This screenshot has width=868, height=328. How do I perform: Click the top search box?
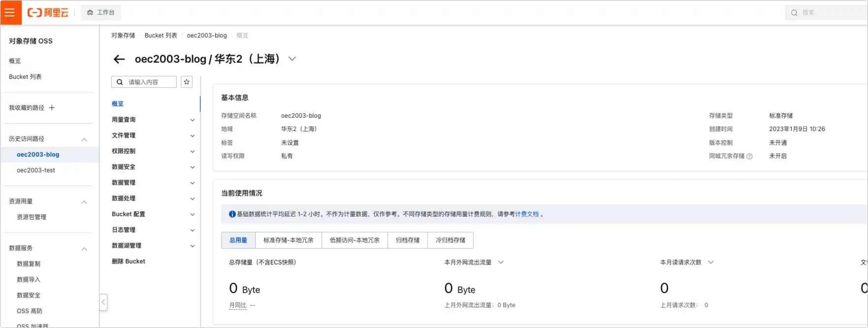tap(826, 13)
